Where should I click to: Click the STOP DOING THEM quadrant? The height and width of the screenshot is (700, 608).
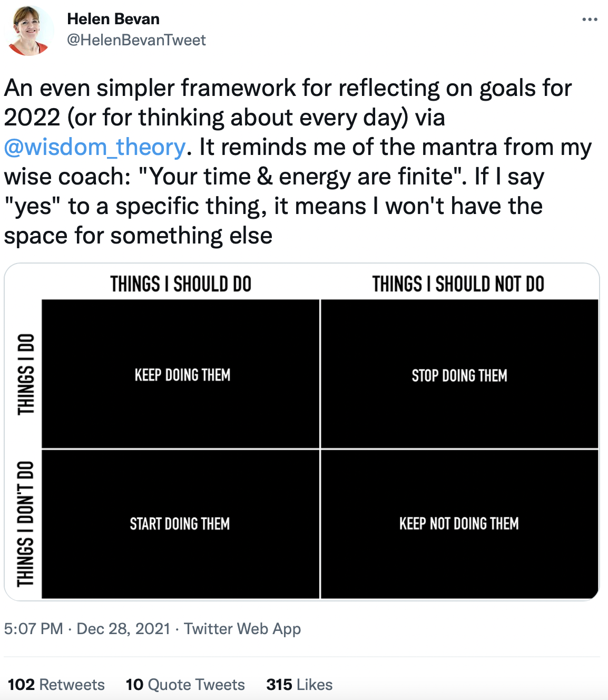click(x=459, y=374)
